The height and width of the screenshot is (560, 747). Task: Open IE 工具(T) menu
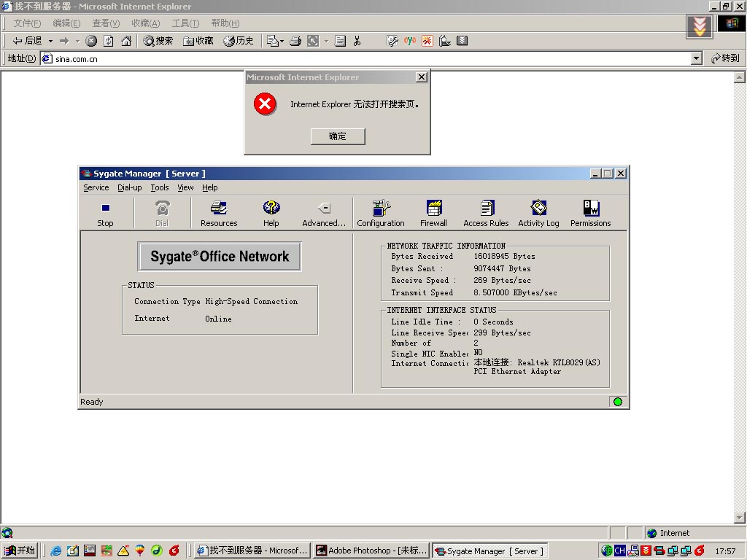click(185, 23)
